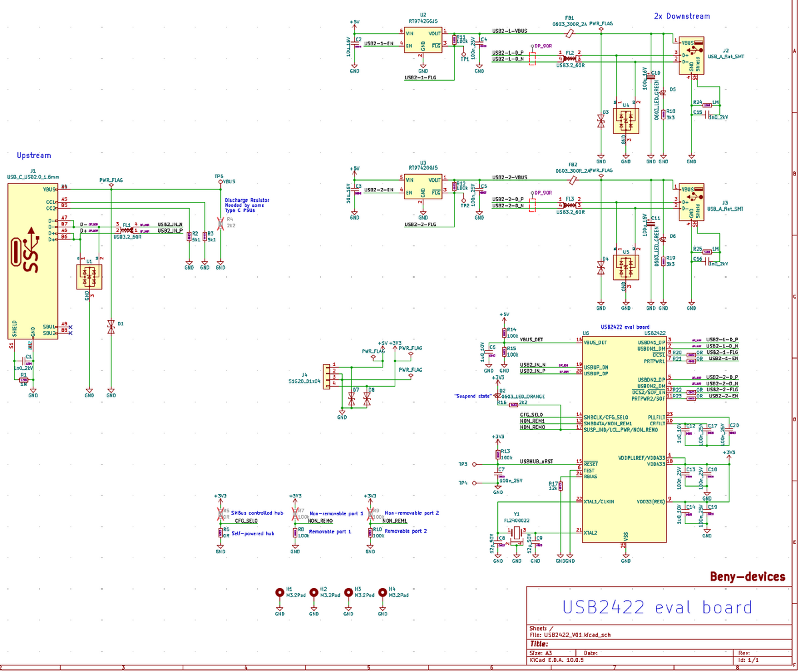Screen dimensions: 800x672
Task: Select mounting hole H4
Action: [383, 592]
